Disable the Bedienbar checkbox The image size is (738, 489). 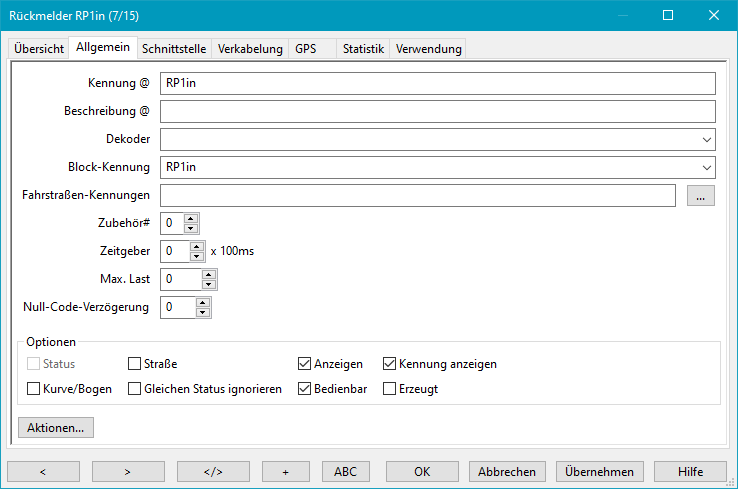pos(305,389)
